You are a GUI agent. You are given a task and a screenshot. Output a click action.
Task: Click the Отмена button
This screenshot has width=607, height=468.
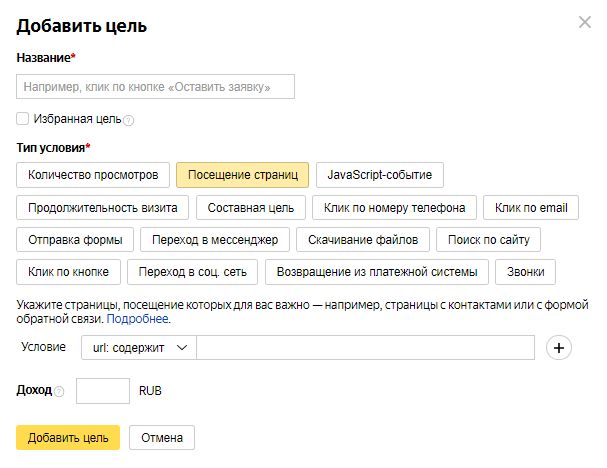tap(162, 438)
